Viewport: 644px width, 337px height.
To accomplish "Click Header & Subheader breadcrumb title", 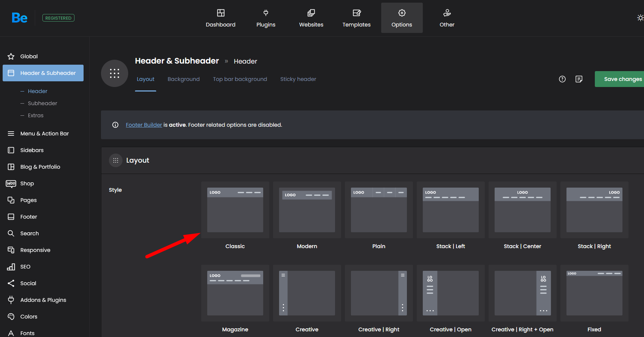I will coord(177,61).
